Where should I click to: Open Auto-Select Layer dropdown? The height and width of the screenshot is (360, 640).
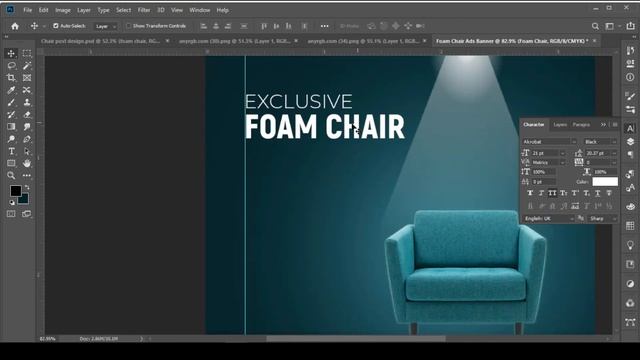click(x=105, y=26)
